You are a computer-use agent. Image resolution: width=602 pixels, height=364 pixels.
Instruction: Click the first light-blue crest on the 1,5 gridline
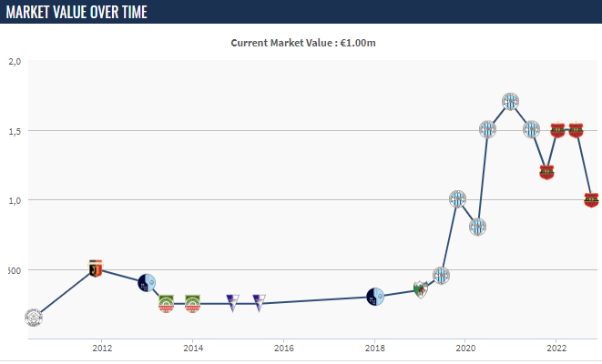point(488,129)
